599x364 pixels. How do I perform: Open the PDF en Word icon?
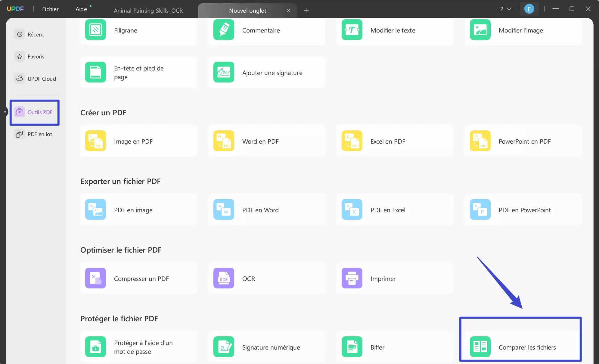224,209
